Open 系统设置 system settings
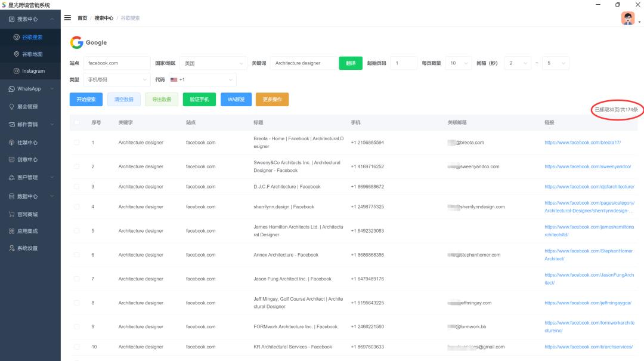 pyautogui.click(x=27, y=248)
